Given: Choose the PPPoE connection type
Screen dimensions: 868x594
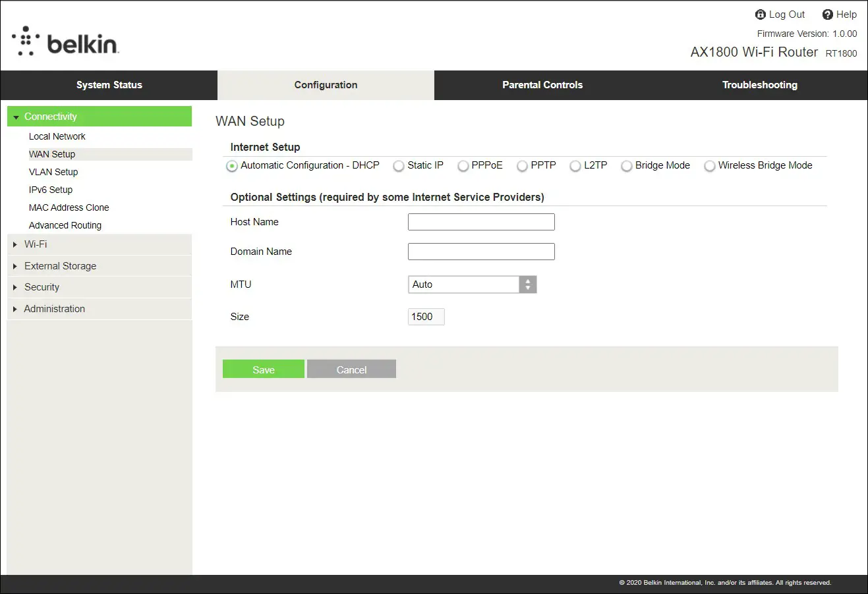Looking at the screenshot, I should tap(463, 166).
